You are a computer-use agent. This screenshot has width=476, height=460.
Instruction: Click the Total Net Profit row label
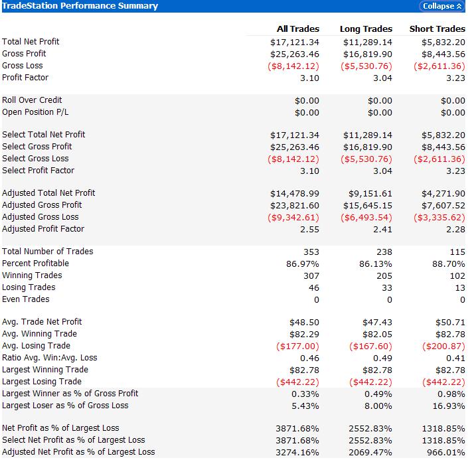coord(31,42)
